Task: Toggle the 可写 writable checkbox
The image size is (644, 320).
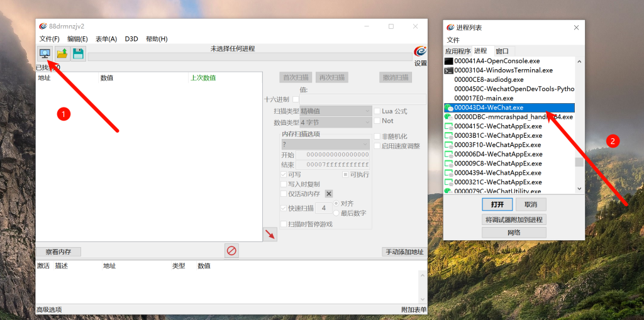Action: (x=284, y=175)
